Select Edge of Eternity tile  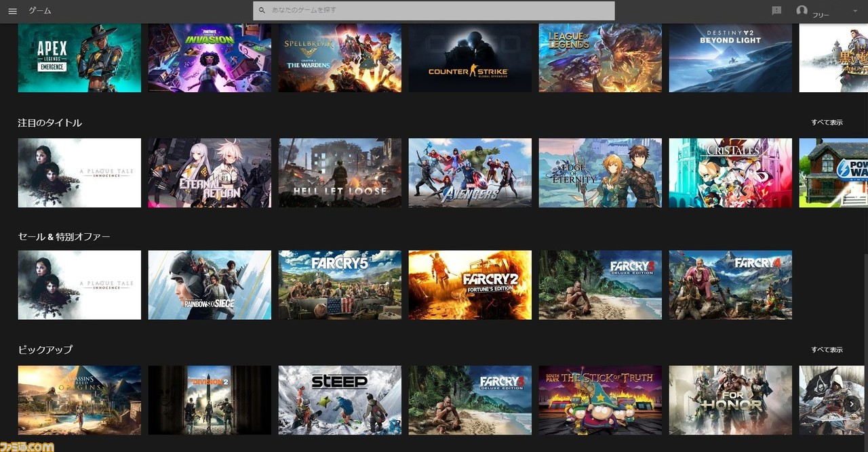[600, 173]
